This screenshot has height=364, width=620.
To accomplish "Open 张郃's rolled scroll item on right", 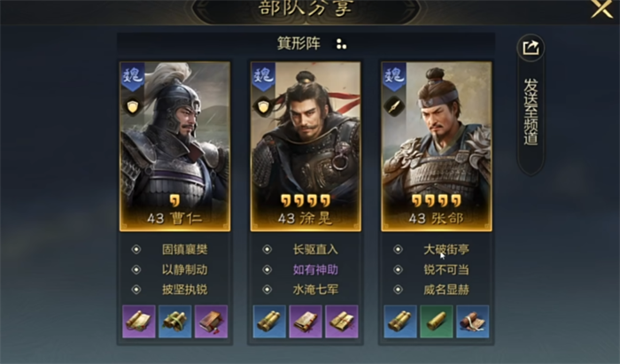I will [472, 321].
